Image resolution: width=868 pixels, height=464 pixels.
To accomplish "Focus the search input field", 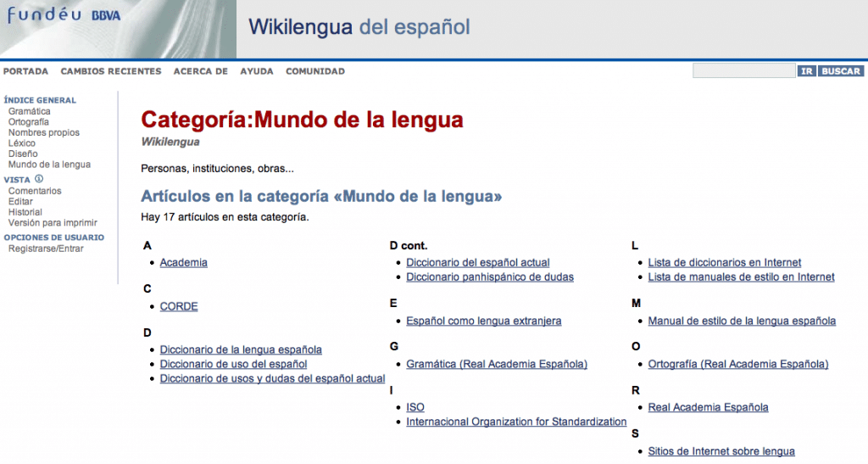I will (x=743, y=71).
